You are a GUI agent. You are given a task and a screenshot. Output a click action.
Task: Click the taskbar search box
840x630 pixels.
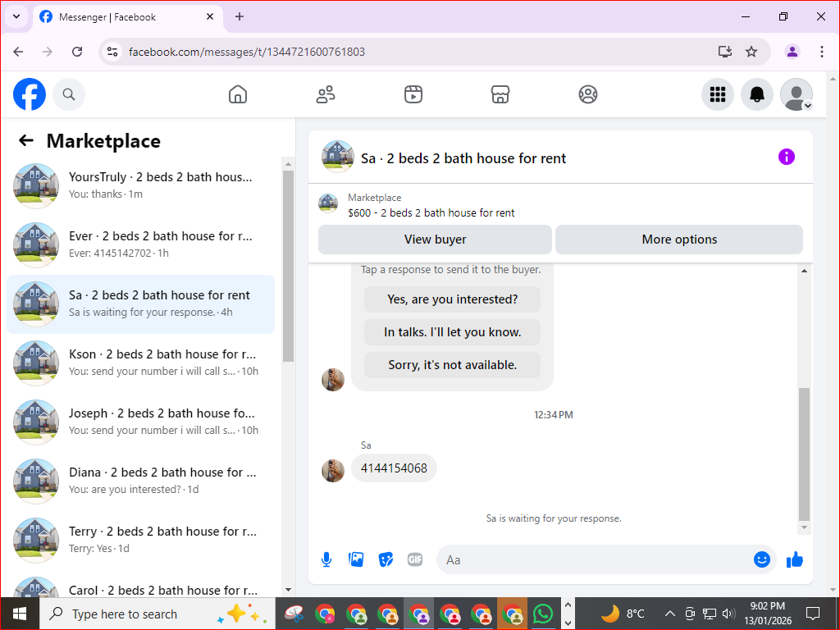(x=157, y=614)
